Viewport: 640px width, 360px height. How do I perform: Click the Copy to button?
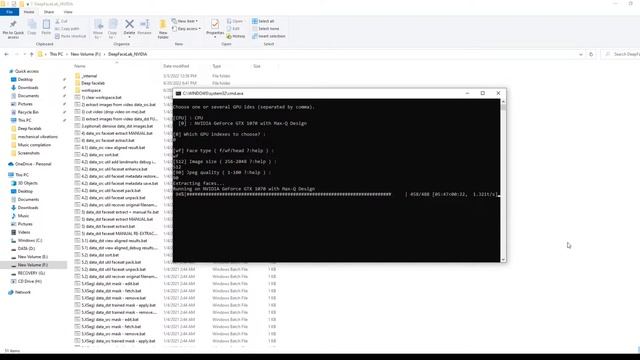(x=113, y=29)
